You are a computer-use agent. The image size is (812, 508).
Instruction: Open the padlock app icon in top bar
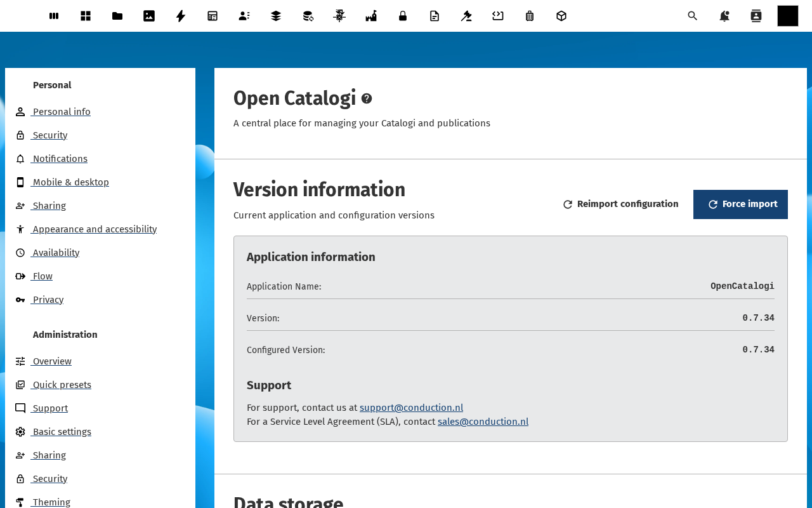click(x=403, y=16)
